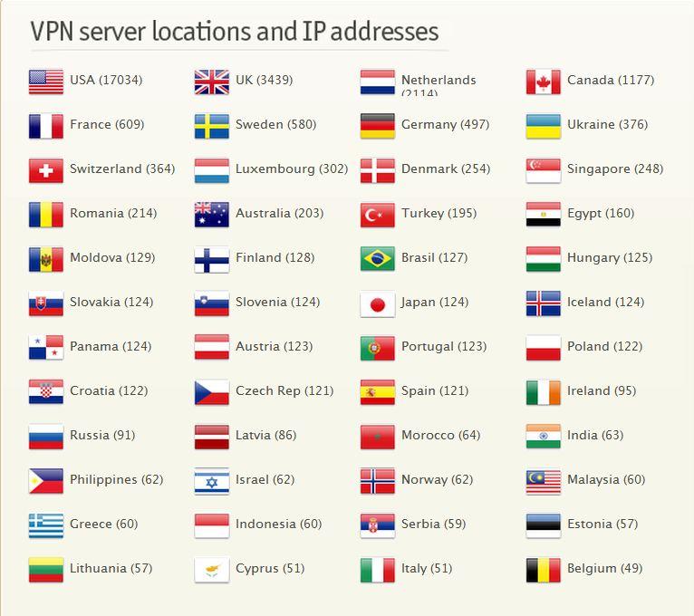Screen dimensions: 694x616
Task: Click the Australia flag icon
Action: coord(212,215)
